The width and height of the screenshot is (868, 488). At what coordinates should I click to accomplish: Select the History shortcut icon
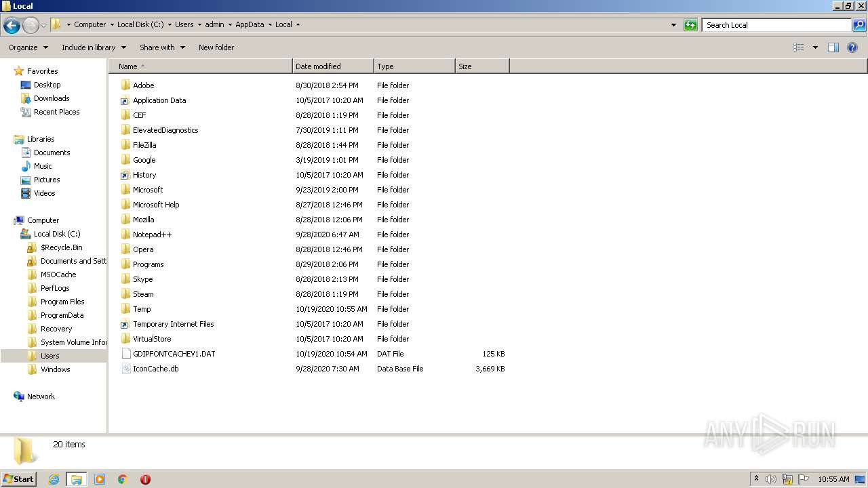[x=125, y=175]
